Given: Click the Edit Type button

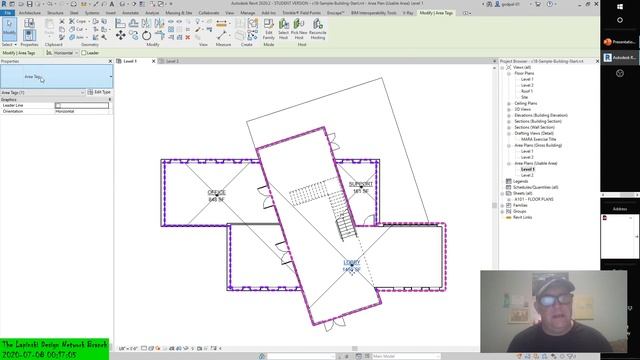Looking at the screenshot, I should (x=99, y=92).
